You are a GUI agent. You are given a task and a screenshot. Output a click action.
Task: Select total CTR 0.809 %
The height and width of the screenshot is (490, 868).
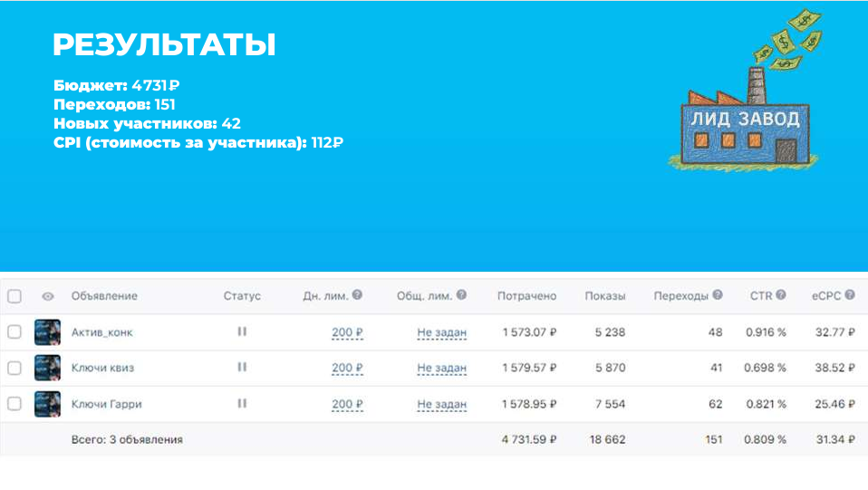pos(765,439)
